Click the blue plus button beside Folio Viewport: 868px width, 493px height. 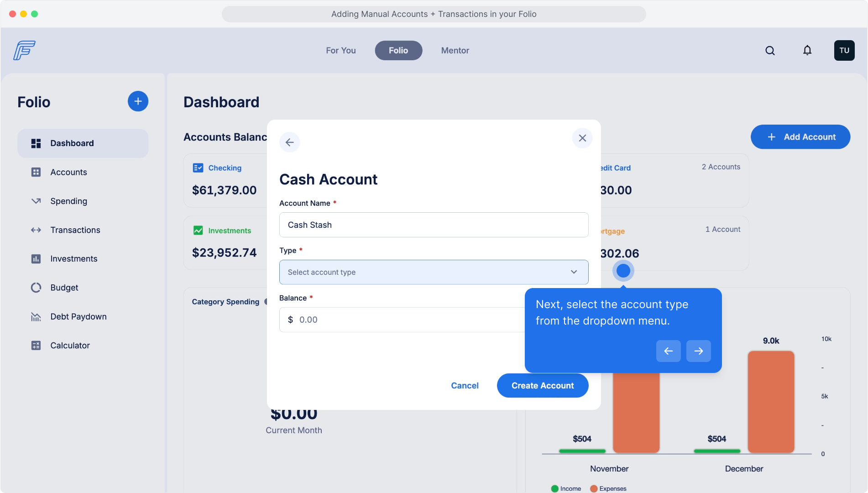[x=138, y=101]
